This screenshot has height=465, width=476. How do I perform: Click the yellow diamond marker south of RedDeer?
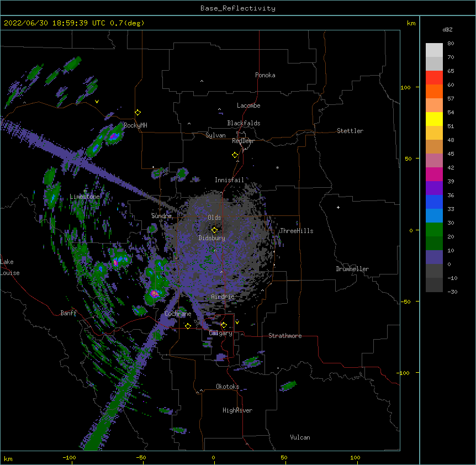coord(235,155)
